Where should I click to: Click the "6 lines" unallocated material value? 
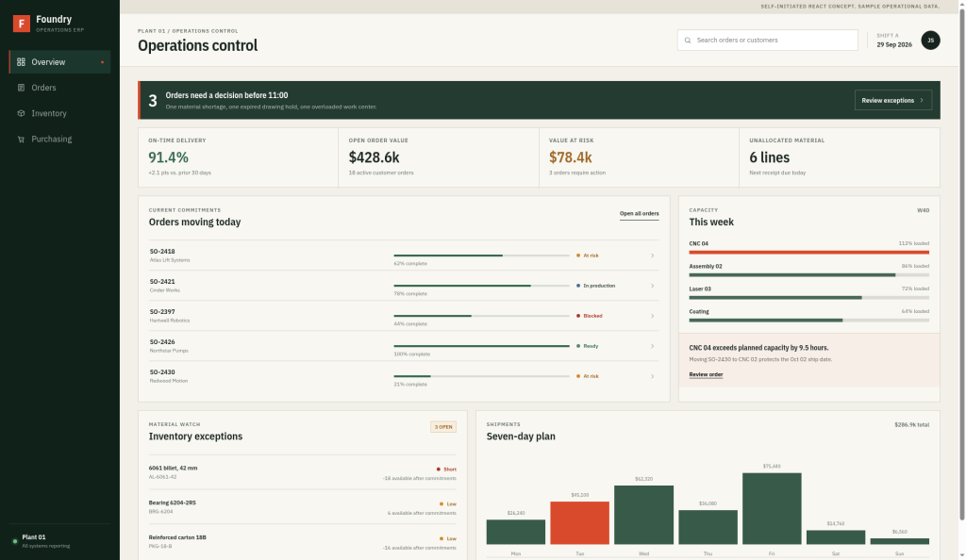[770, 157]
